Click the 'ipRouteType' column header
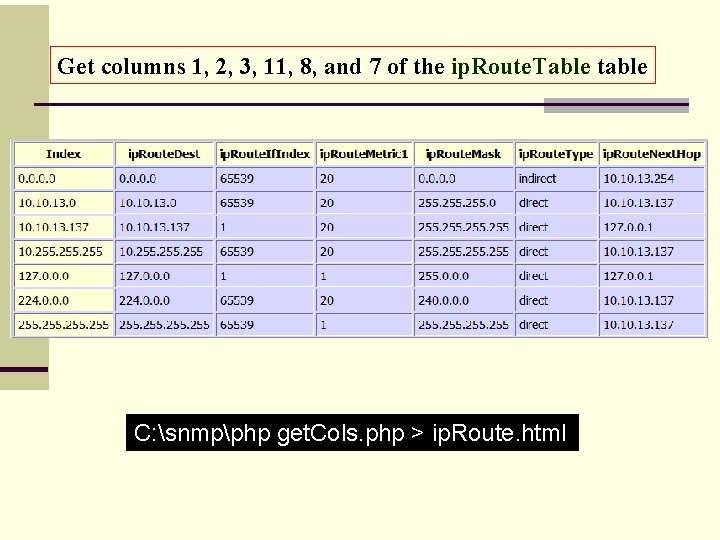 point(556,154)
